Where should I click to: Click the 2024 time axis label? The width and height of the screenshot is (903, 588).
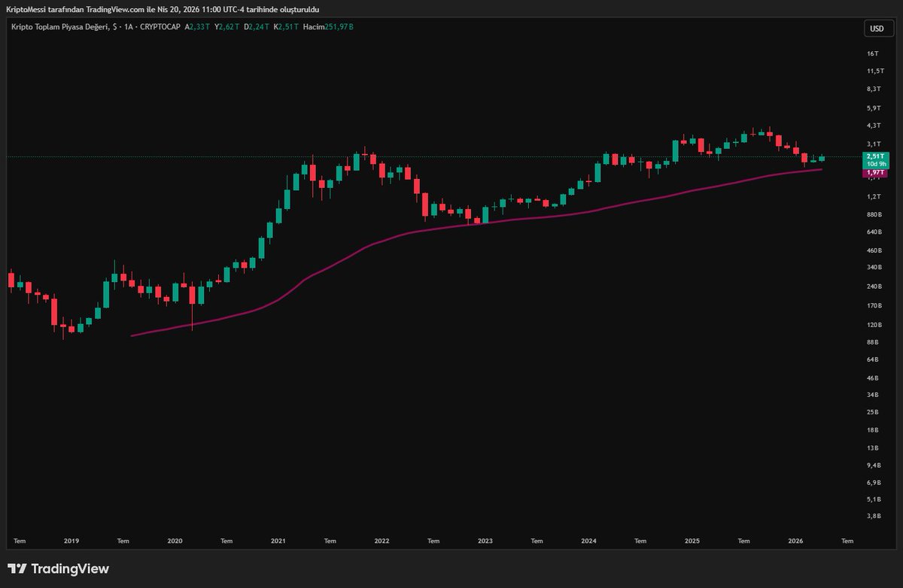click(x=588, y=541)
